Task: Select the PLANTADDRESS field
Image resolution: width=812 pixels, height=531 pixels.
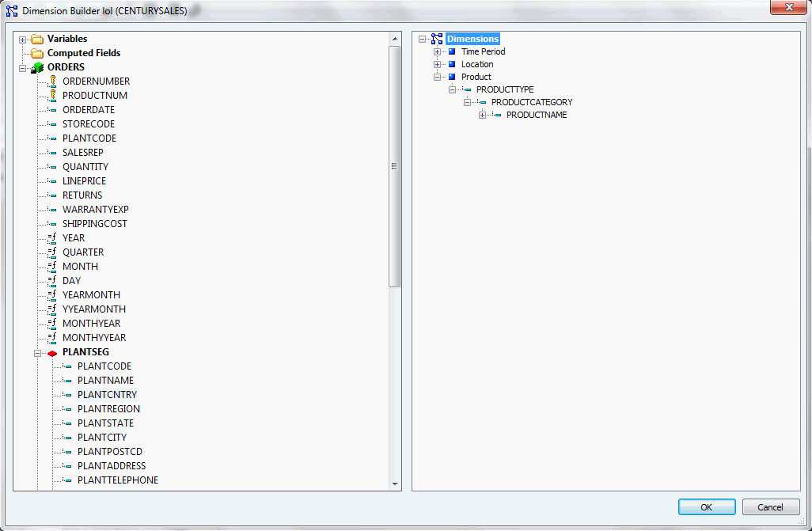Action: coord(112,466)
